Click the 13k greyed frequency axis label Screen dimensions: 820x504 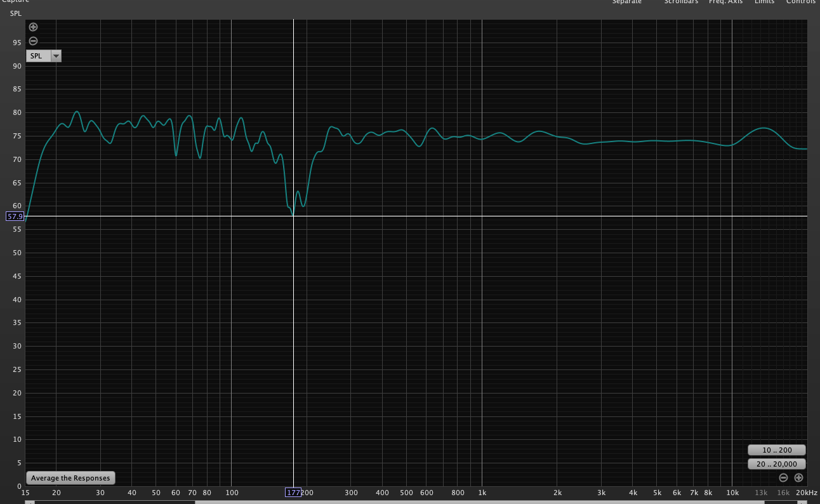click(761, 493)
